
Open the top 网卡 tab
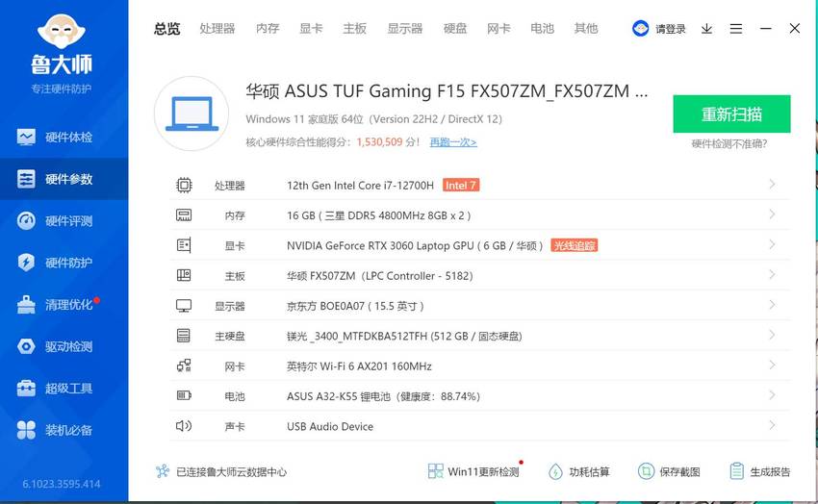498,29
